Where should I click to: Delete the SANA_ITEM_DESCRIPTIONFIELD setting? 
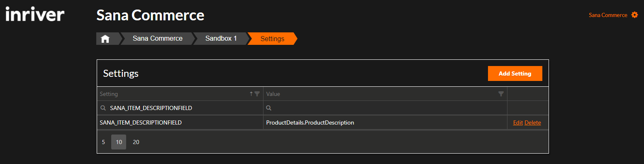point(533,122)
